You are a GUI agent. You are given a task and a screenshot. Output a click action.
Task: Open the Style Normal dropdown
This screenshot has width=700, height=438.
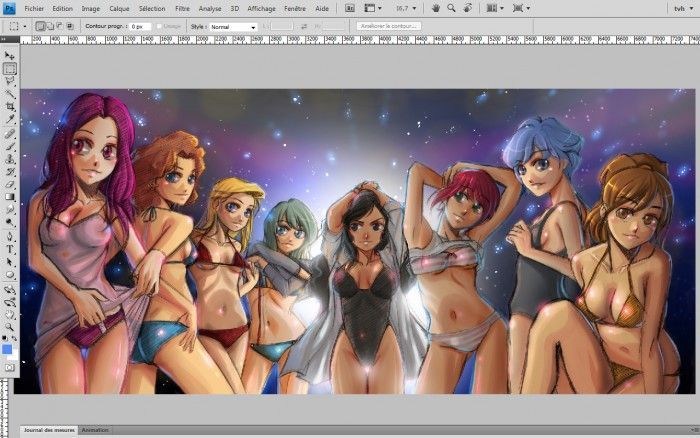(233, 27)
